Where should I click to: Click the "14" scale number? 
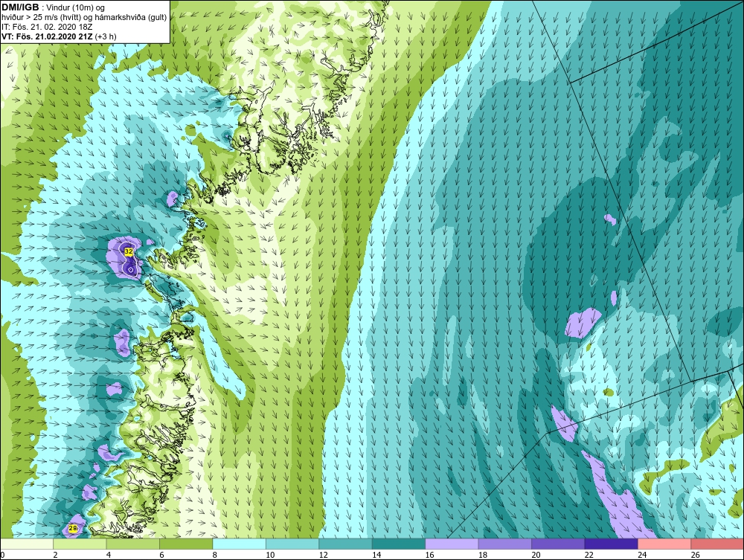pyautogui.click(x=376, y=555)
